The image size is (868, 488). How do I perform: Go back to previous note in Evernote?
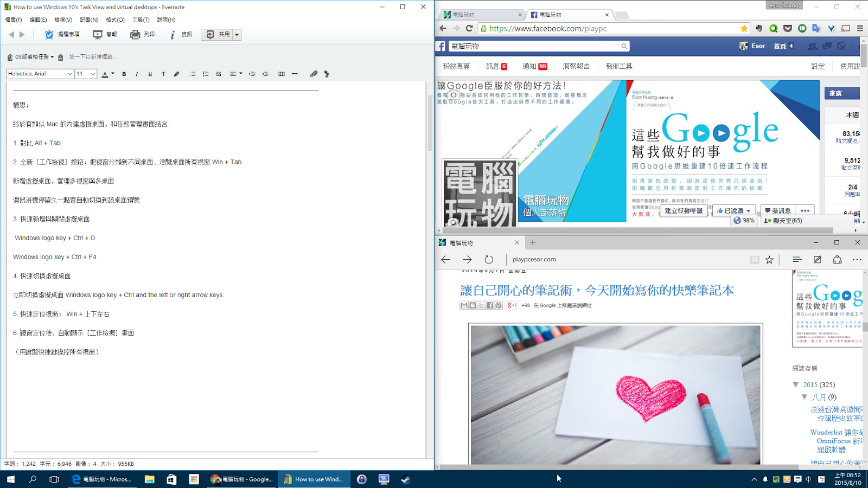(x=11, y=35)
